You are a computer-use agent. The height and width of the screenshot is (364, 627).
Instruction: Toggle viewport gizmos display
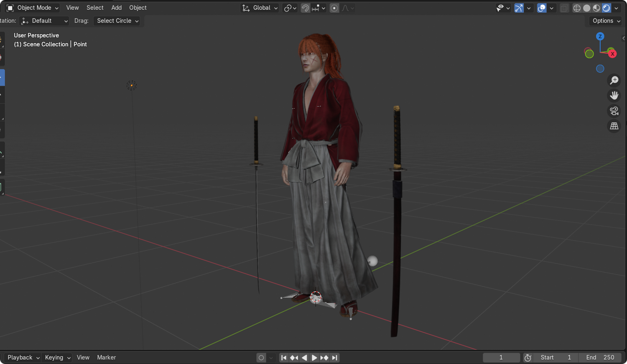point(519,8)
